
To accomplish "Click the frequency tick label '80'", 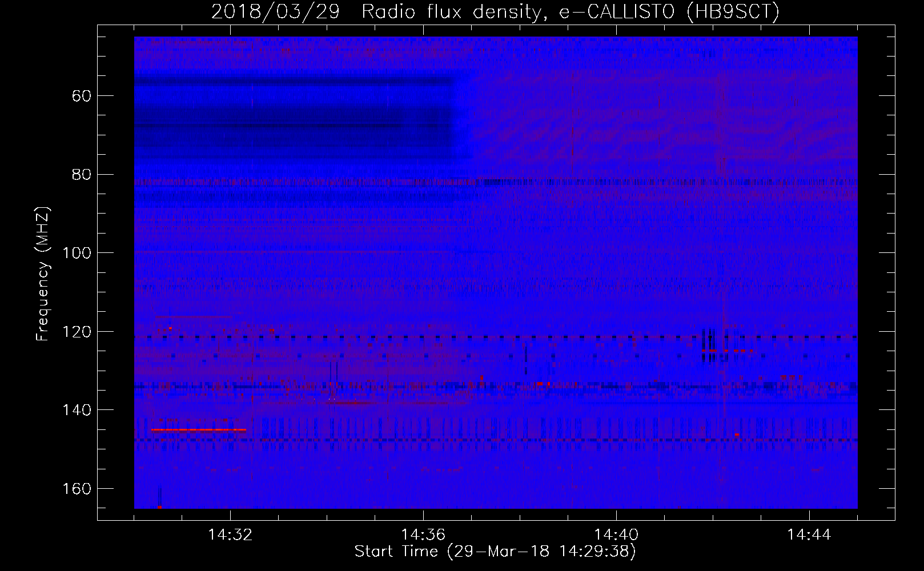I will pos(82,174).
